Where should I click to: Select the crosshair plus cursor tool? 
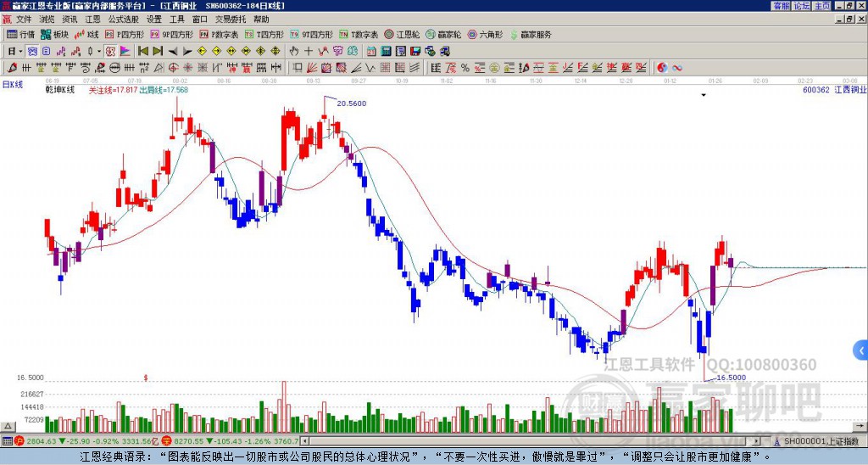coord(309,52)
